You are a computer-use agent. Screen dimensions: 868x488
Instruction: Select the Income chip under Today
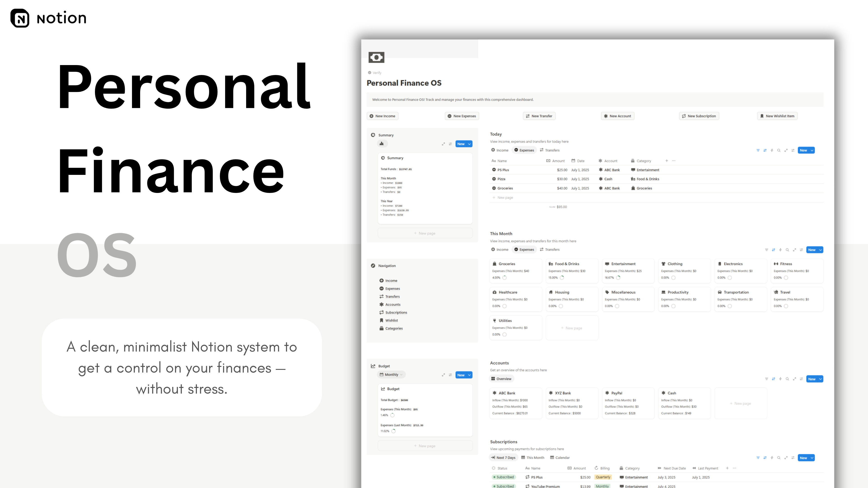(x=500, y=150)
